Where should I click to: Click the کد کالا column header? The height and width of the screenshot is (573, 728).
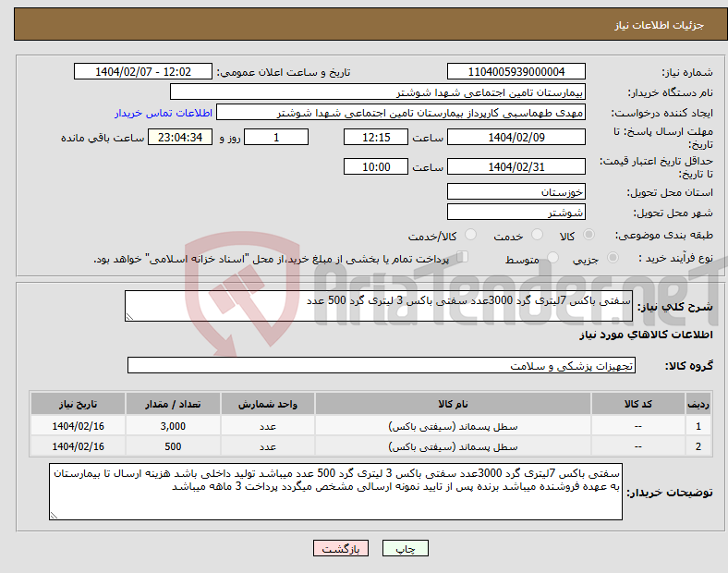638,404
